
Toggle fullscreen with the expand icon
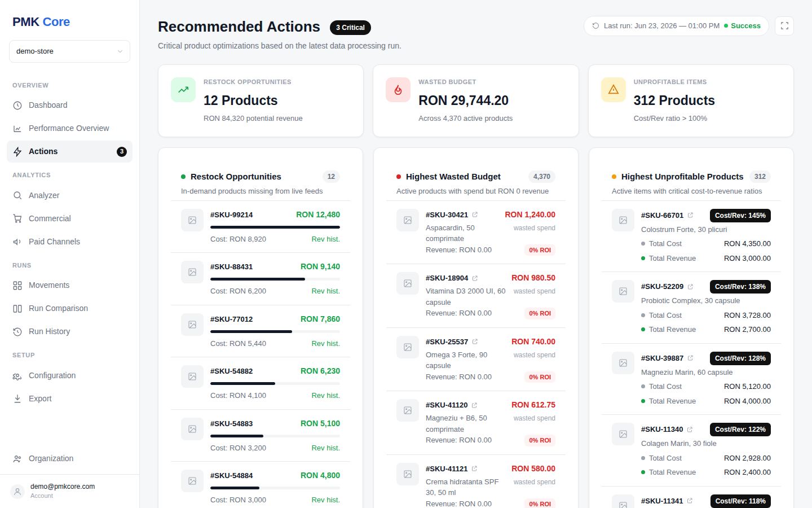784,26
